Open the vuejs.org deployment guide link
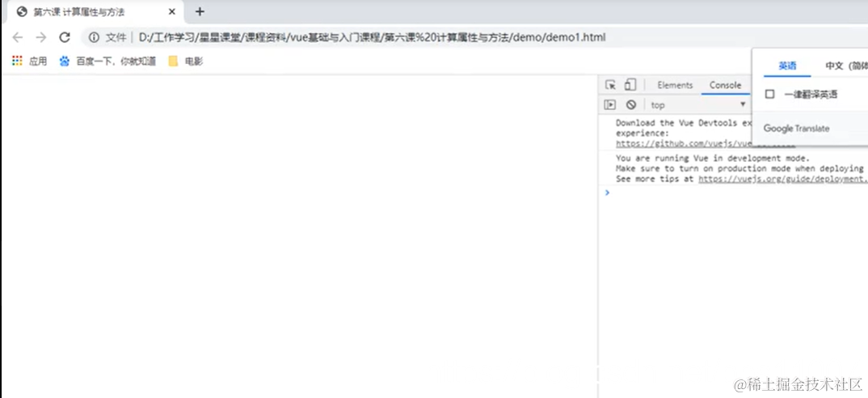The width and height of the screenshot is (868, 398). point(783,179)
